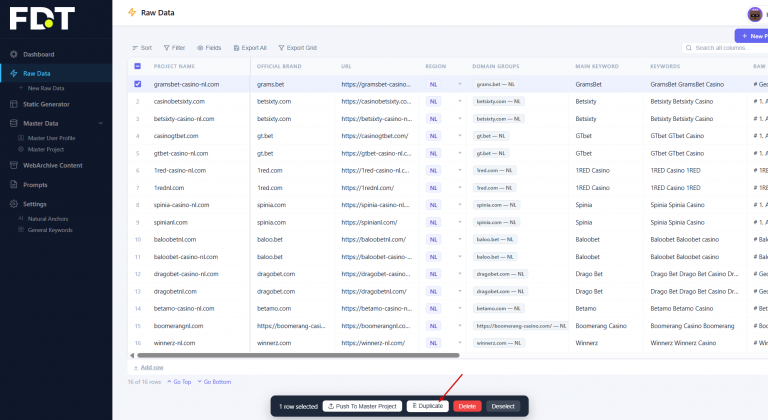The height and width of the screenshot is (420, 768).
Task: Click the winnerz.com — NL domain group tag
Action: click(x=499, y=343)
